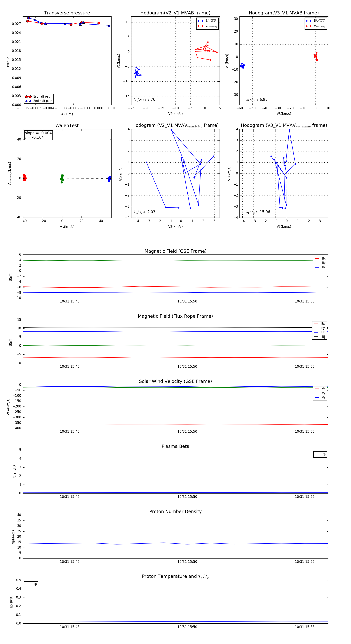
Task: Click the 'Vx' legend entry
Action: pyautogui.click(x=320, y=389)
